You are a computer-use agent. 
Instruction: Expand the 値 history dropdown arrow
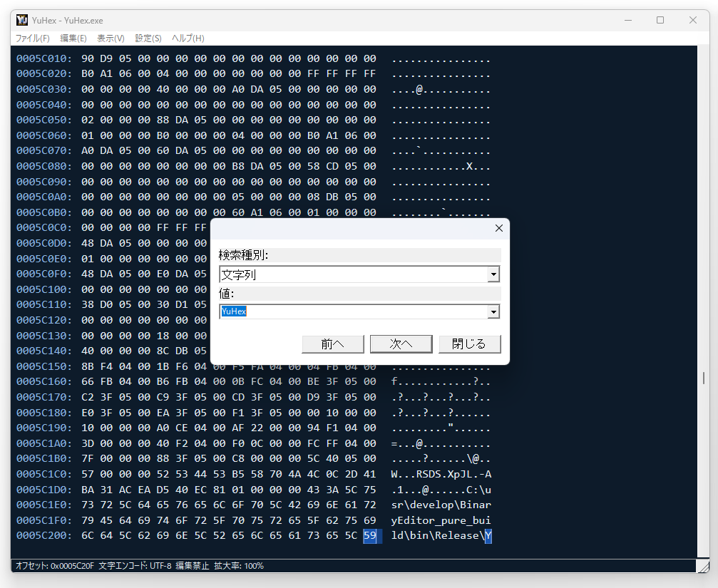coord(493,312)
